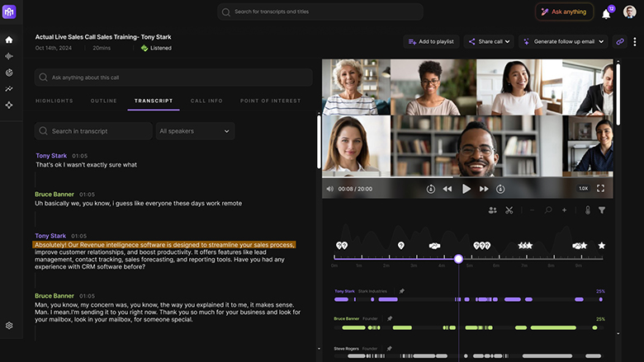Screen dimensions: 644x362
Task: Change the 1.0X playback speed
Action: pos(583,189)
